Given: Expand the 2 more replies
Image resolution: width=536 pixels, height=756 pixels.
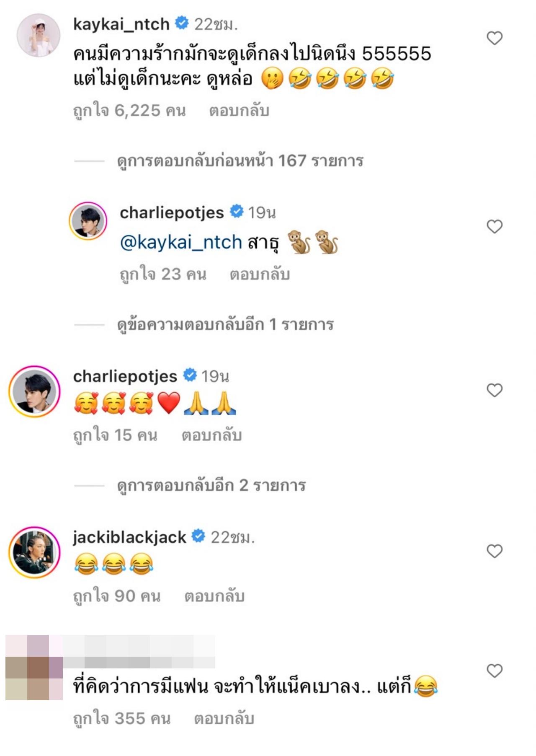Looking at the screenshot, I should click(211, 485).
